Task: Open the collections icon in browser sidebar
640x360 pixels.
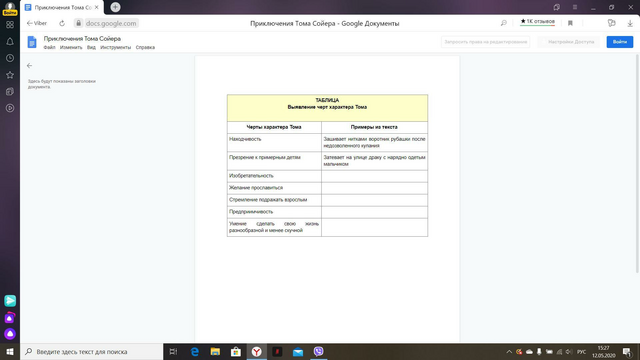Action: click(10, 92)
